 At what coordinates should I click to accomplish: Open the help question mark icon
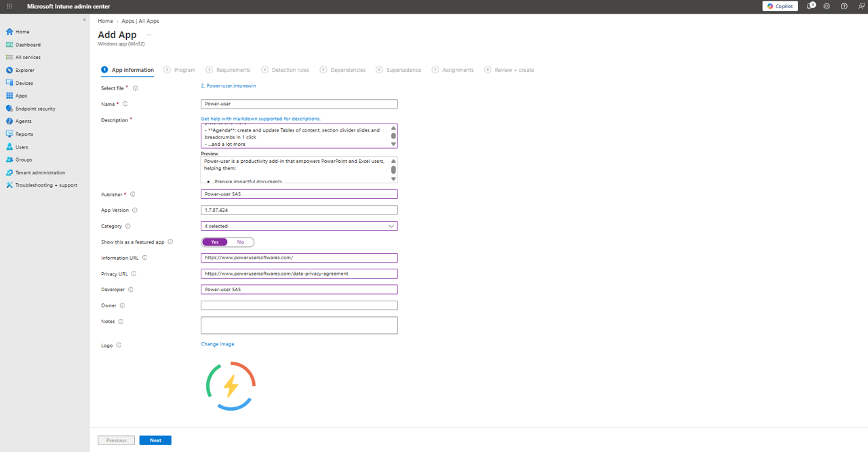click(844, 6)
